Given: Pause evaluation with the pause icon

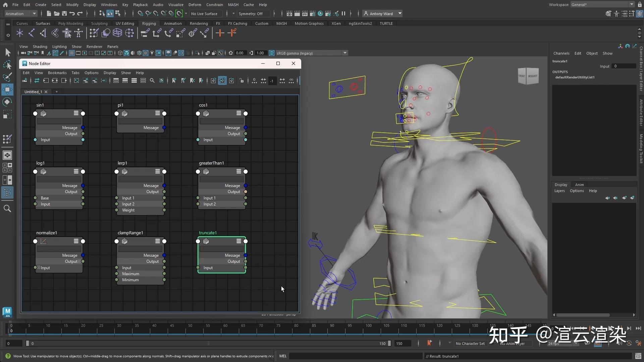Looking at the screenshot, I should click(343, 13).
